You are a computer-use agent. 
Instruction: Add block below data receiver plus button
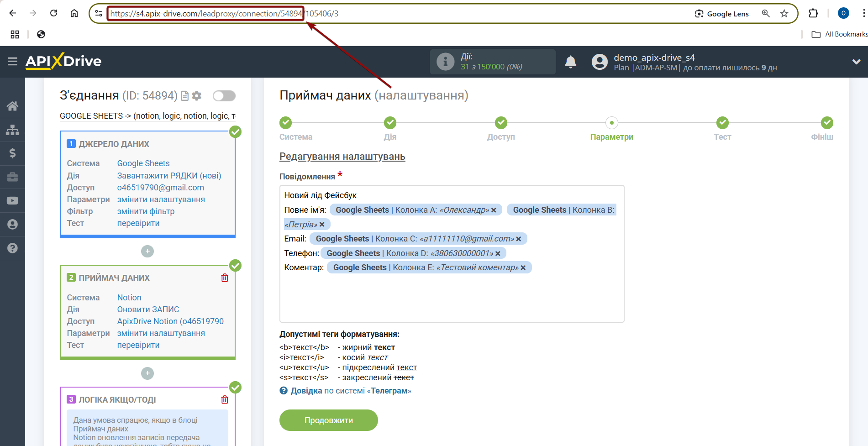click(x=147, y=373)
